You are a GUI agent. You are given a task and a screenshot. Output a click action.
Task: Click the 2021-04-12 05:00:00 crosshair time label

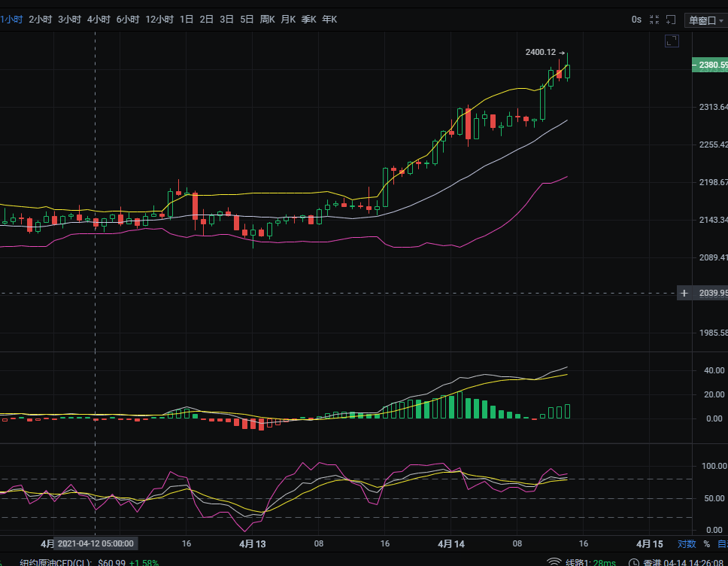coord(96,543)
